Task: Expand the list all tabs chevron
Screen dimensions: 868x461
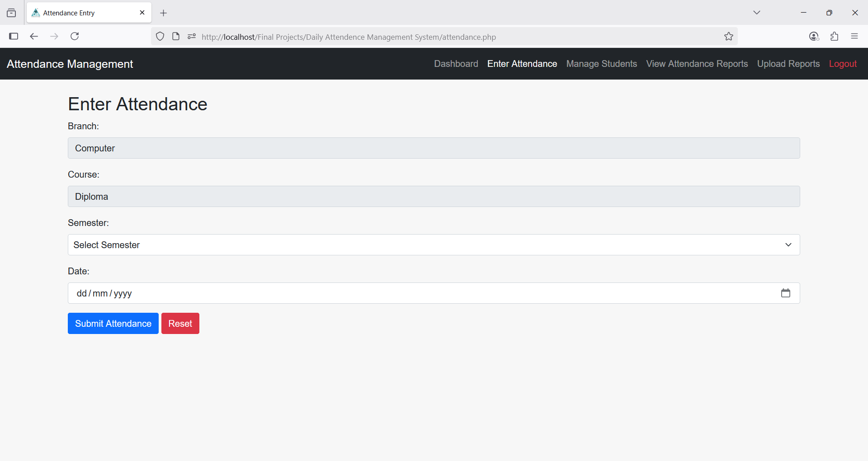Action: pos(756,13)
